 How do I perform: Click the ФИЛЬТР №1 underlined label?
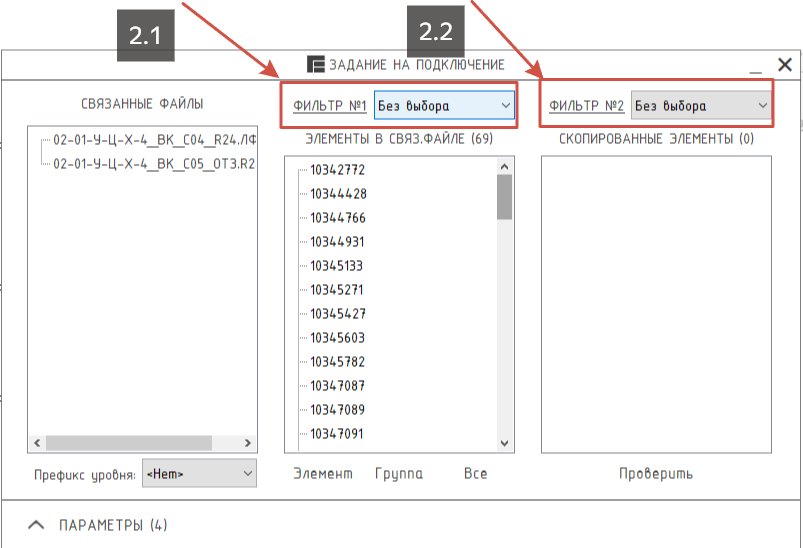pyautogui.click(x=330, y=106)
